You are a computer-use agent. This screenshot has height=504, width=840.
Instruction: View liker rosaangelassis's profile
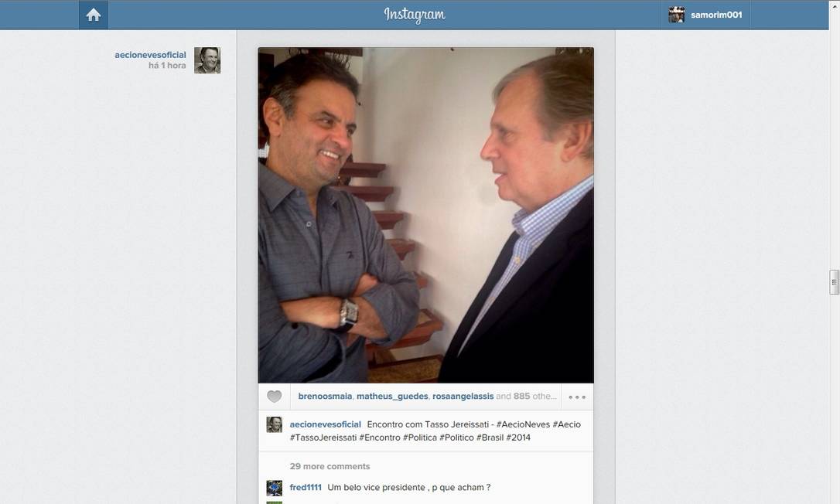[463, 397]
